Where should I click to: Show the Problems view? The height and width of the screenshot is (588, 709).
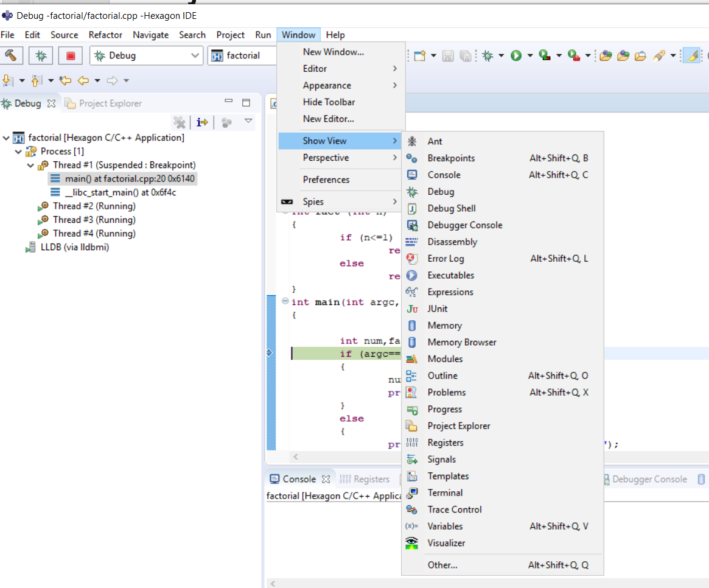[502, 393]
